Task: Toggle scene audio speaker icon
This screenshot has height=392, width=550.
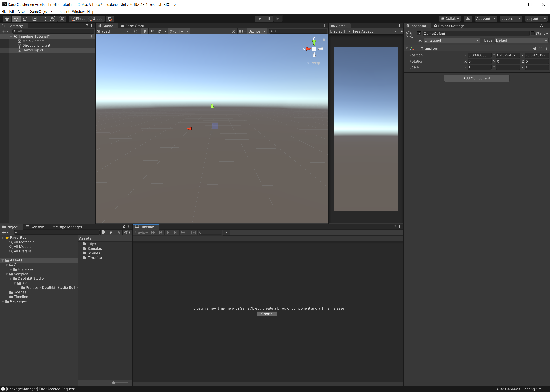Action: [x=152, y=31]
